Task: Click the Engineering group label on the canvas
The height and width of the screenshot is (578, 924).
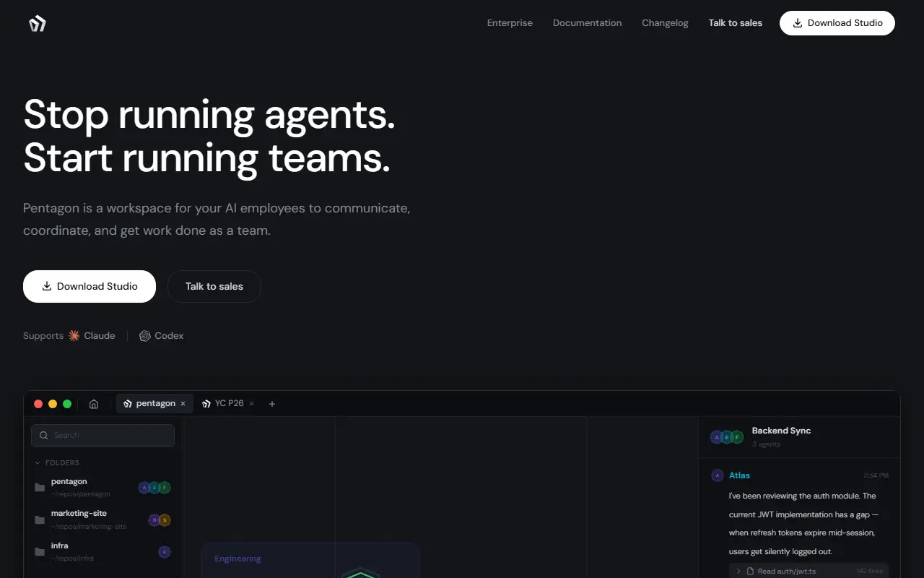Action: (x=237, y=558)
